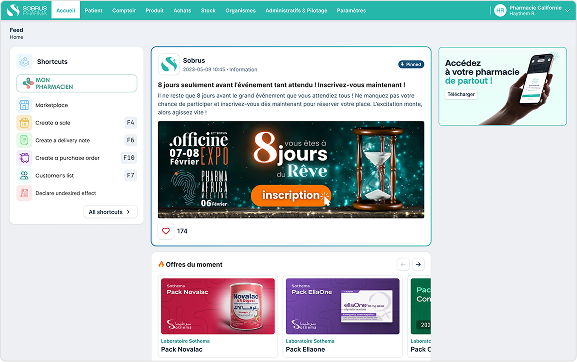The image size is (577, 362).
Task: Show next offers with right arrow
Action: [x=418, y=264]
